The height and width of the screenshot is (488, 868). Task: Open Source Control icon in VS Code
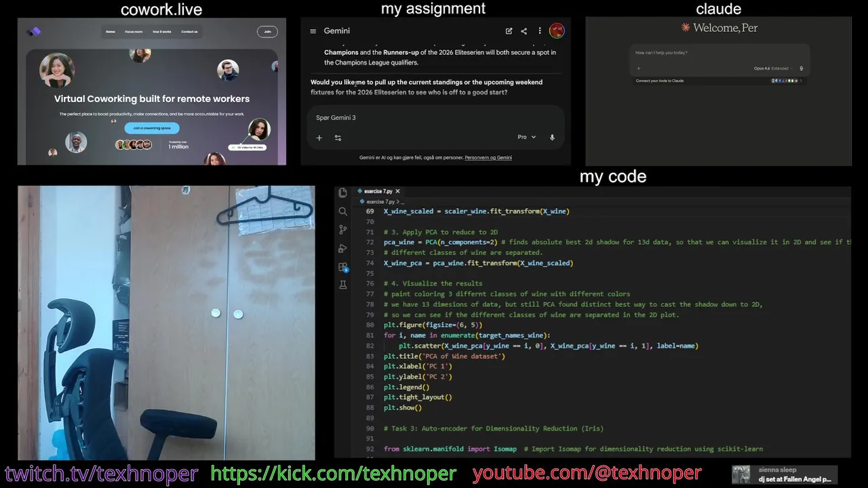point(343,230)
